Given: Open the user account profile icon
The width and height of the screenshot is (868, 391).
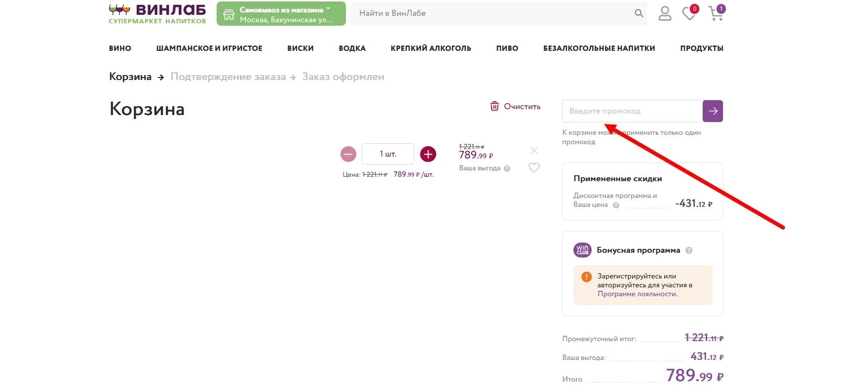Looking at the screenshot, I should pyautogui.click(x=665, y=13).
